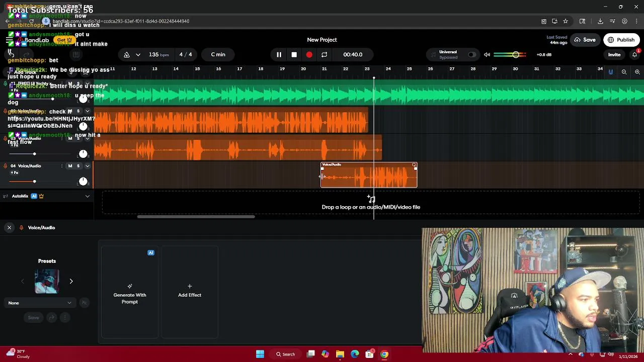
Task: Click bar 27 on timeline ruler
Action: [452, 69]
